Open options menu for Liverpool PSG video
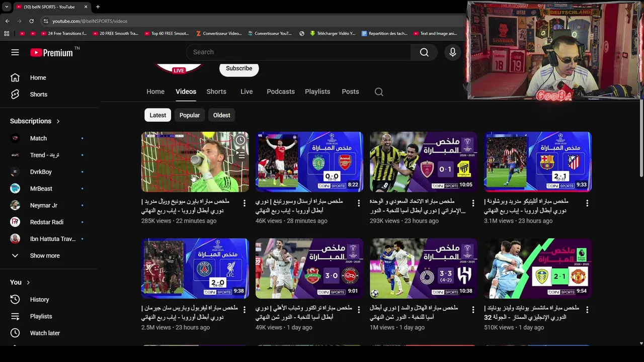644x362 pixels. pyautogui.click(x=245, y=310)
